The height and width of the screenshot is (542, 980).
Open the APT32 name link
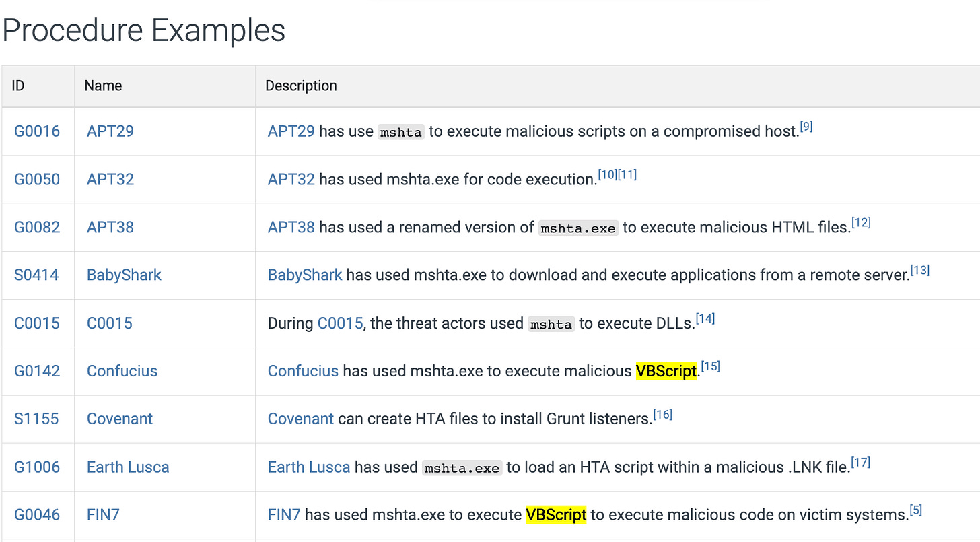pos(110,179)
